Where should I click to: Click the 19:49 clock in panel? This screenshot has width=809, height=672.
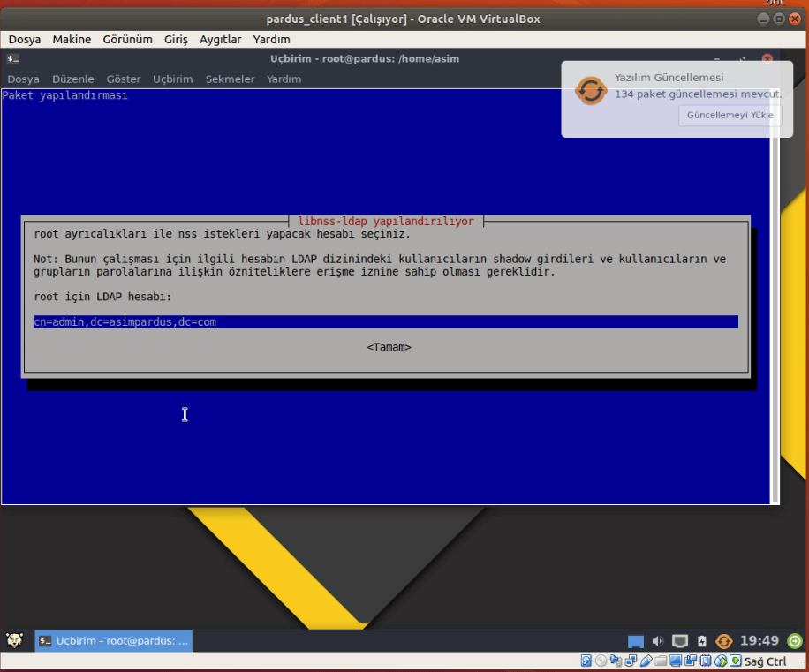click(x=759, y=640)
